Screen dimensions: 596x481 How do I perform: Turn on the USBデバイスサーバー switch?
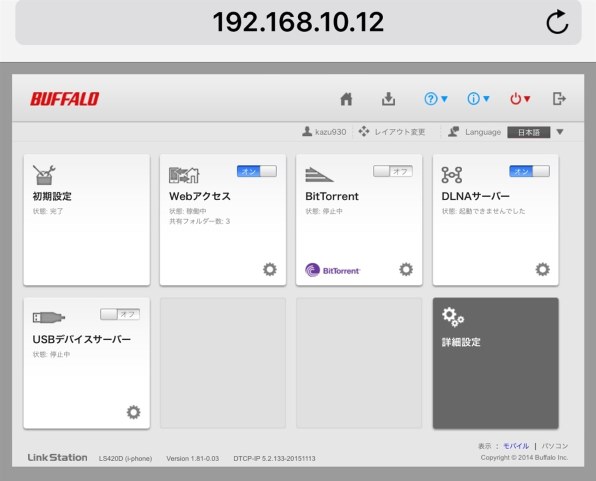(120, 314)
